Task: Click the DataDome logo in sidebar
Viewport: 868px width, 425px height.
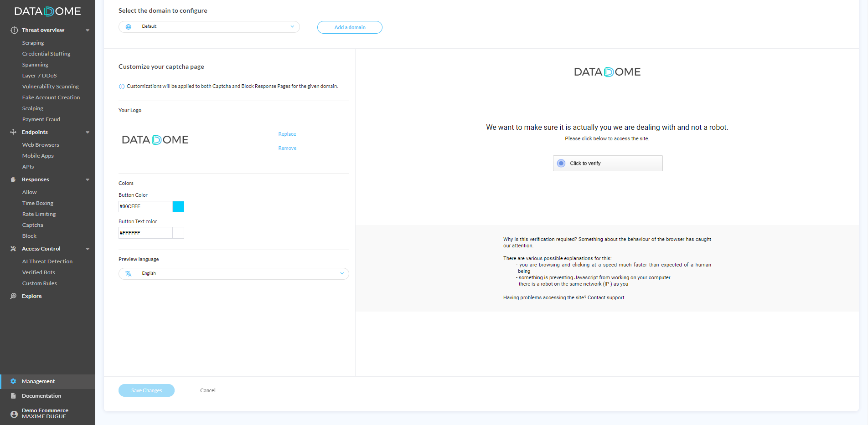Action: 47,11
